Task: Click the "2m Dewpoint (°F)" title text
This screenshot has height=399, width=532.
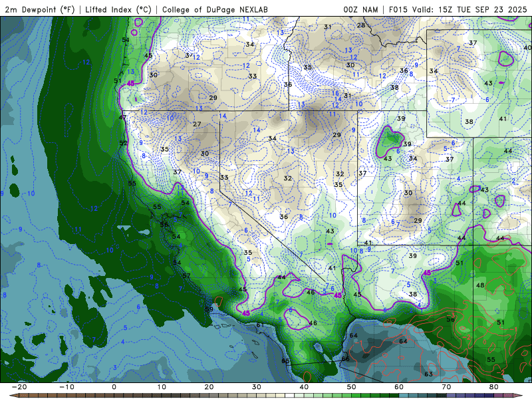Action: 39,9
